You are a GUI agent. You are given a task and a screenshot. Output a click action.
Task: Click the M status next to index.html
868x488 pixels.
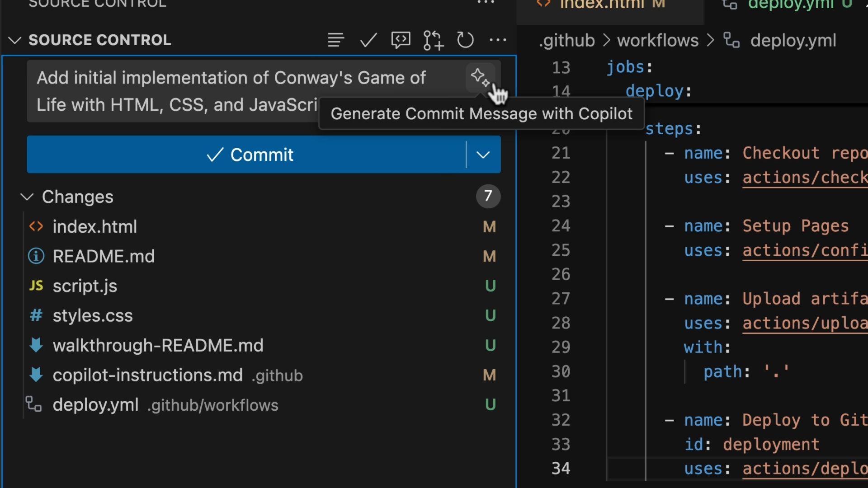490,226
